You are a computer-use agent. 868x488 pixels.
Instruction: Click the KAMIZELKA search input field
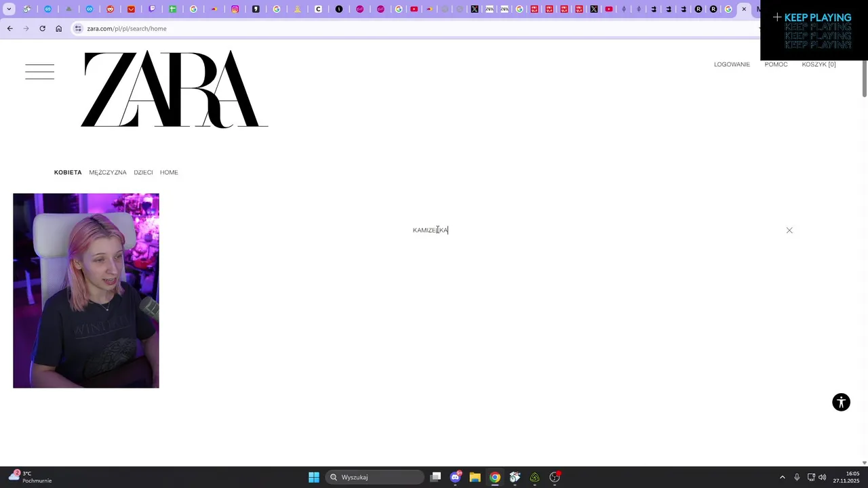click(431, 230)
